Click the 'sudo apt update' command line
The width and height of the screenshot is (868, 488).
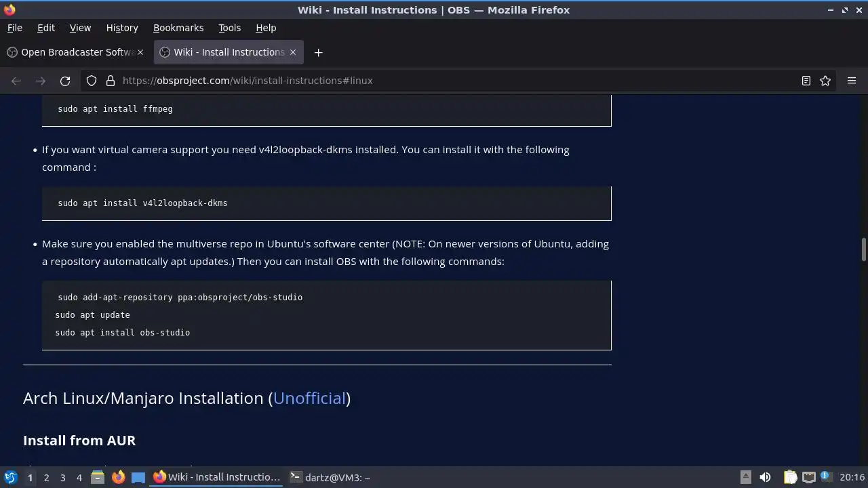(92, 314)
